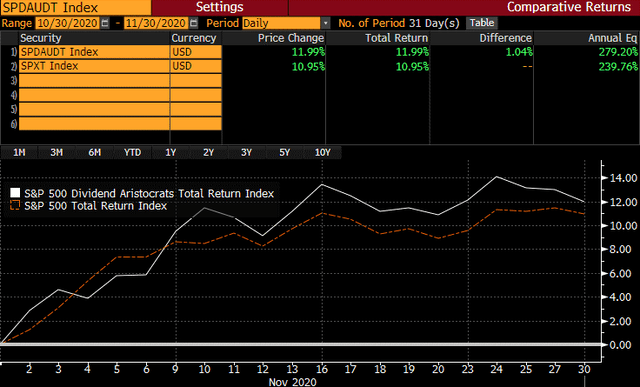This screenshot has width=640, height=387.
Task: Click the dashed orange S&P 500 legend swatch
Action: (x=15, y=205)
